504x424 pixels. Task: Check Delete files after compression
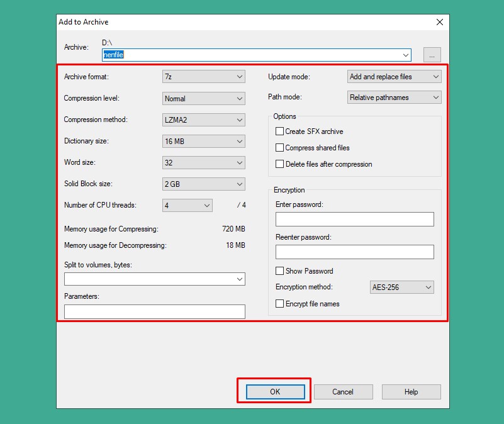pos(280,164)
